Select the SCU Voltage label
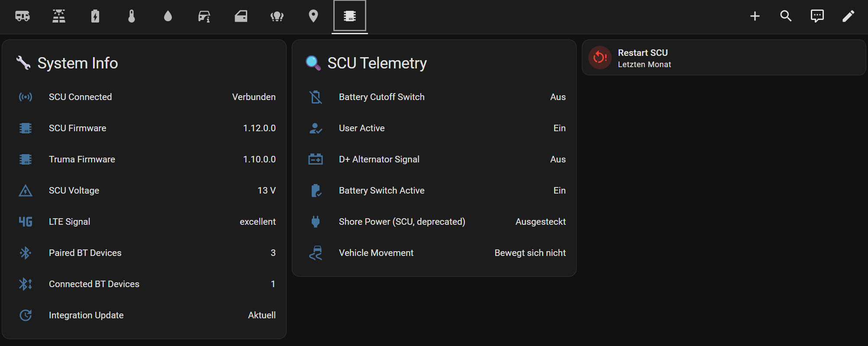Image resolution: width=868 pixels, height=346 pixels. [x=74, y=191]
